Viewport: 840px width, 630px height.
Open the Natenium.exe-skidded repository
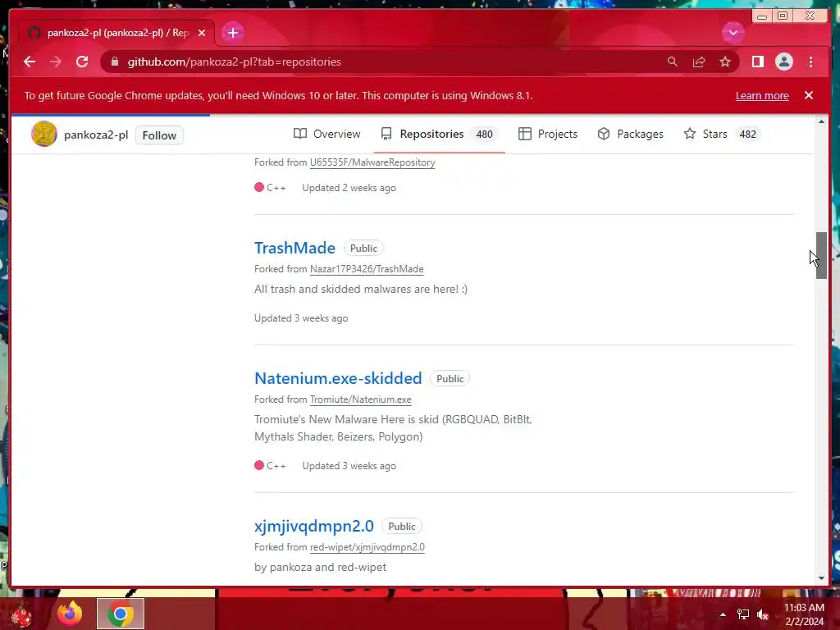tap(338, 378)
